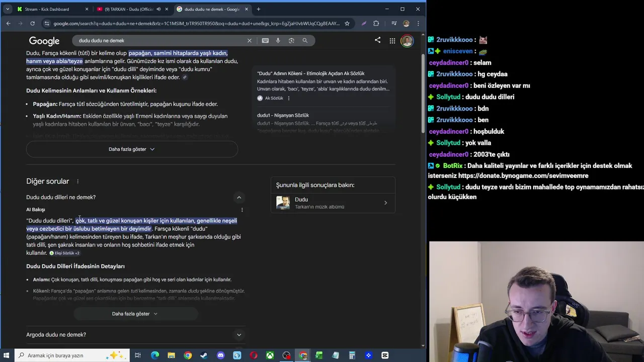The width and height of the screenshot is (644, 362).
Task: Select the dudu dudu ne demek tab
Action: coord(212,9)
